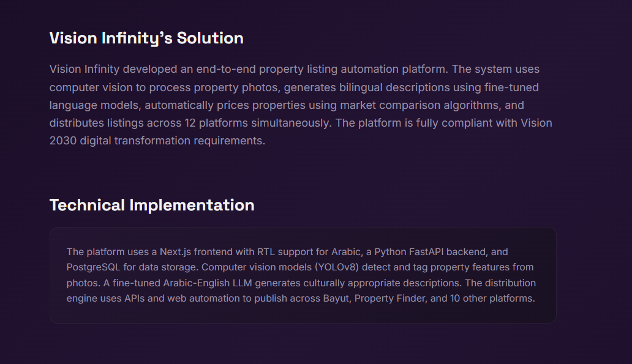Click the word "Next.js" in the card

(175, 252)
